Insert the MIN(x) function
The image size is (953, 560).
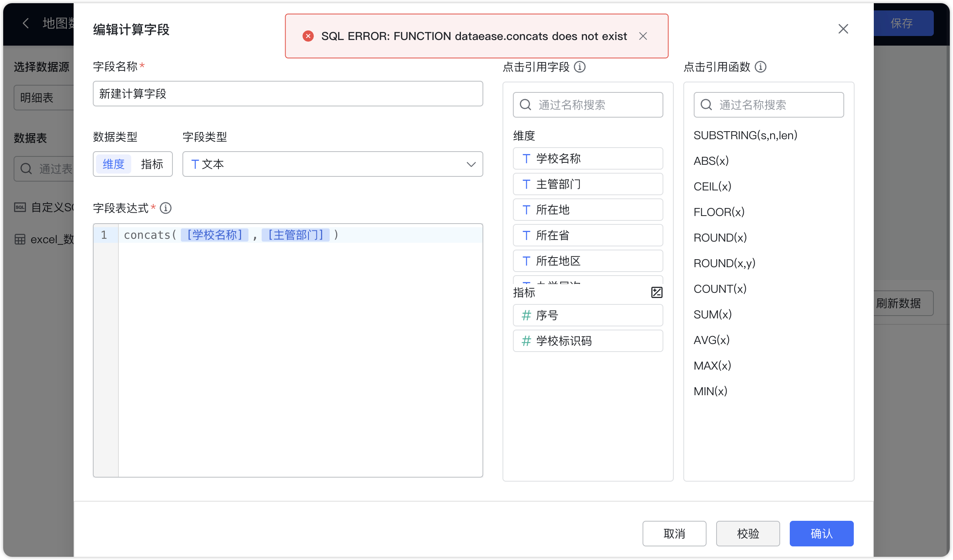pos(710,391)
